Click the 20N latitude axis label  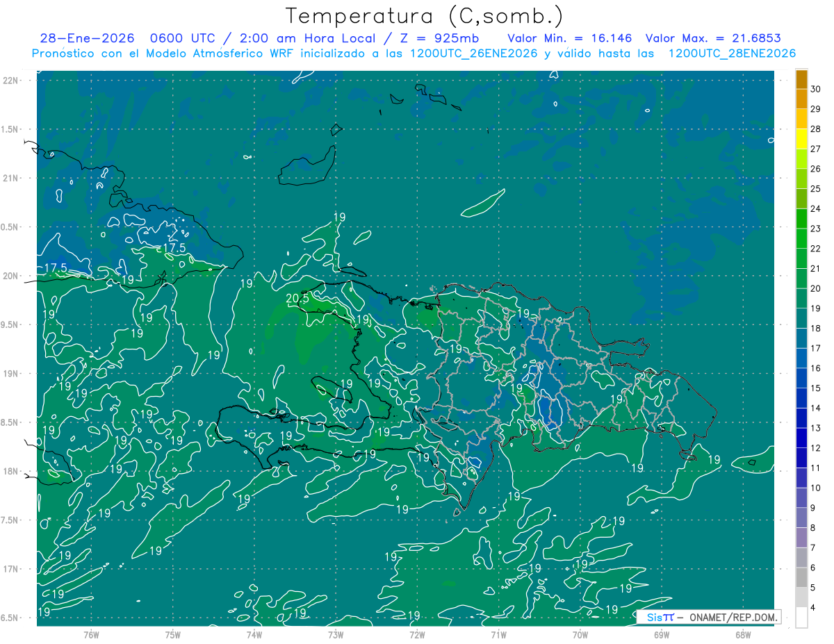[10, 276]
